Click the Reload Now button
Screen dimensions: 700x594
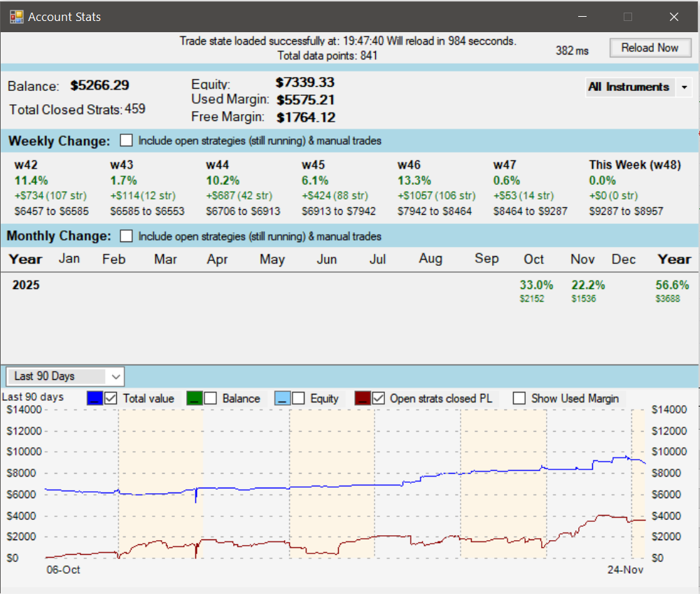tap(650, 48)
